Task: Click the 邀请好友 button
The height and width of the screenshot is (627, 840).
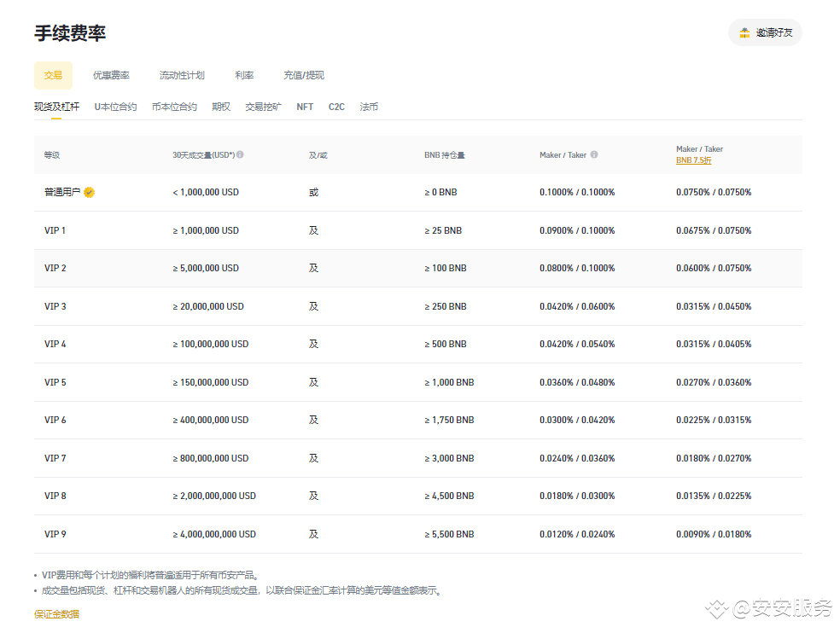Action: [767, 32]
